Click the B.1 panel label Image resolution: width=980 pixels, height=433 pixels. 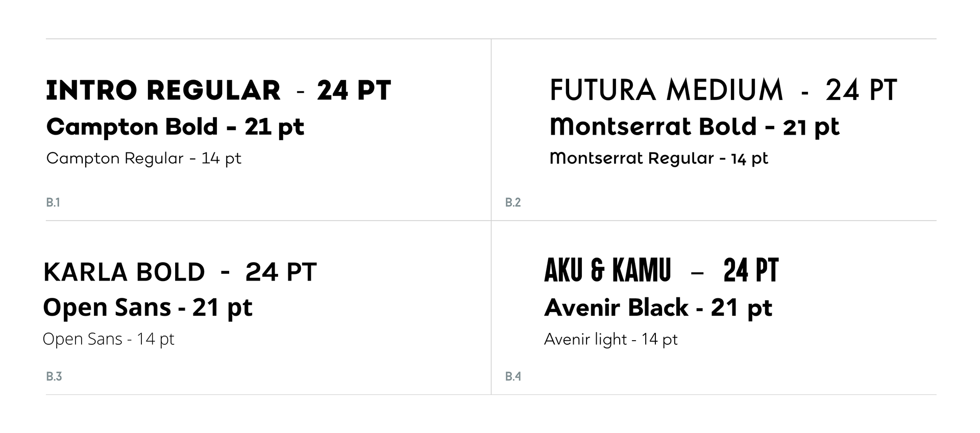click(x=53, y=202)
